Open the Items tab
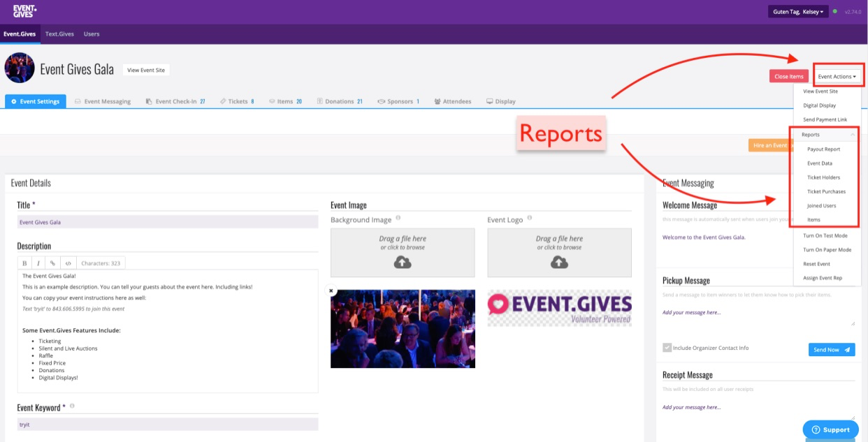This screenshot has width=868, height=442. 285,101
